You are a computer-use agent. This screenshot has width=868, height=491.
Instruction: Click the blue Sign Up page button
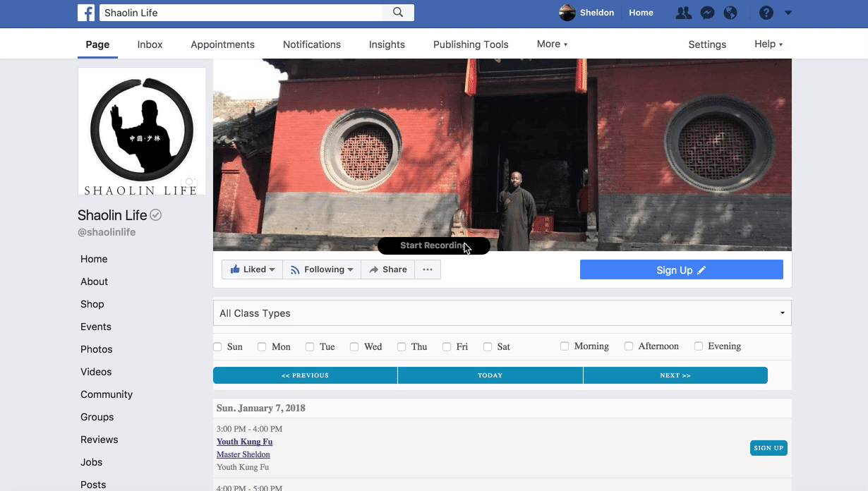click(682, 269)
